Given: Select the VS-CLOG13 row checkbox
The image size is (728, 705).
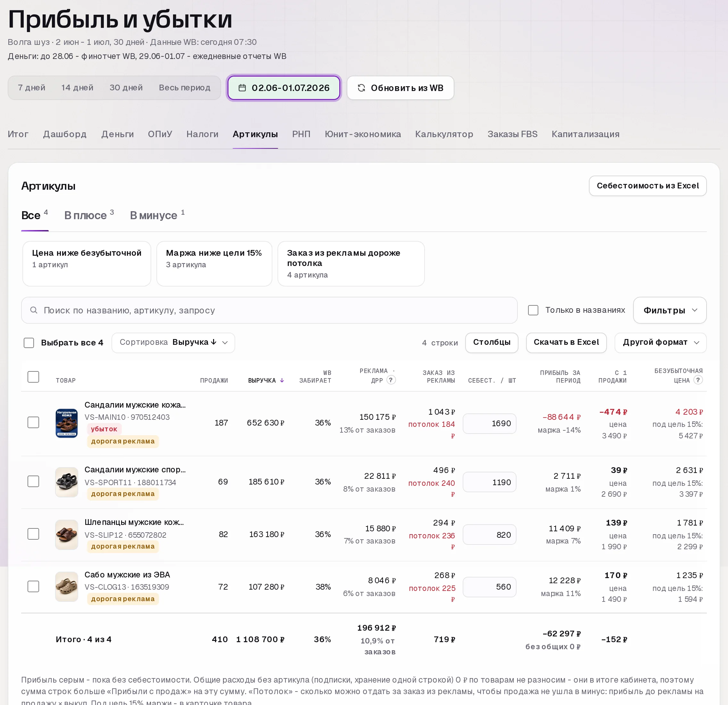Looking at the screenshot, I should (33, 586).
